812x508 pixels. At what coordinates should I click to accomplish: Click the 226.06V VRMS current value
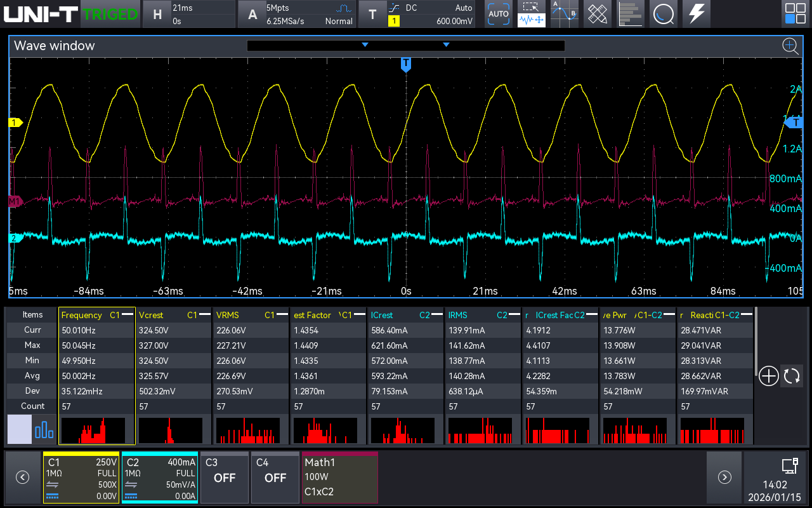[232, 330]
